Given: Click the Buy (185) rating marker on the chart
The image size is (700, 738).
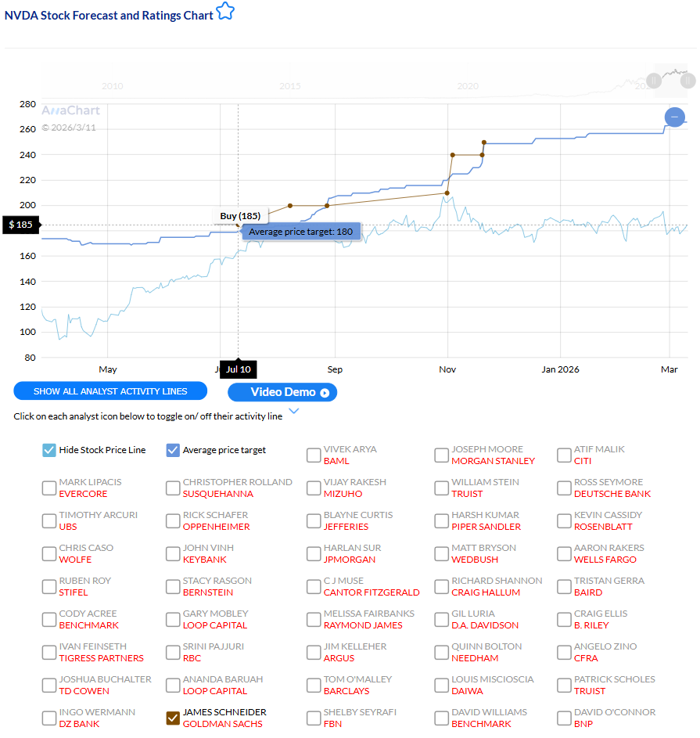Looking at the screenshot, I should pyautogui.click(x=241, y=215).
